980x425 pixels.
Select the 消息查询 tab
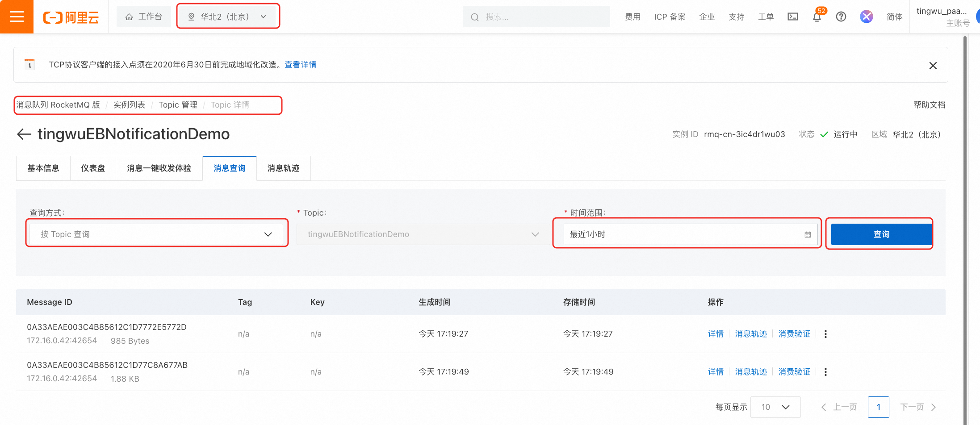(230, 168)
